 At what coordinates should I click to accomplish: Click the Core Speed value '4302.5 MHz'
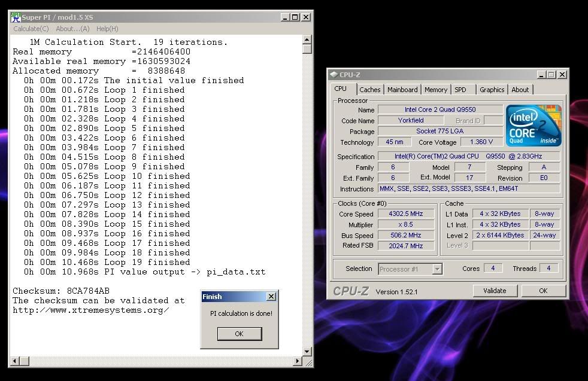(406, 214)
